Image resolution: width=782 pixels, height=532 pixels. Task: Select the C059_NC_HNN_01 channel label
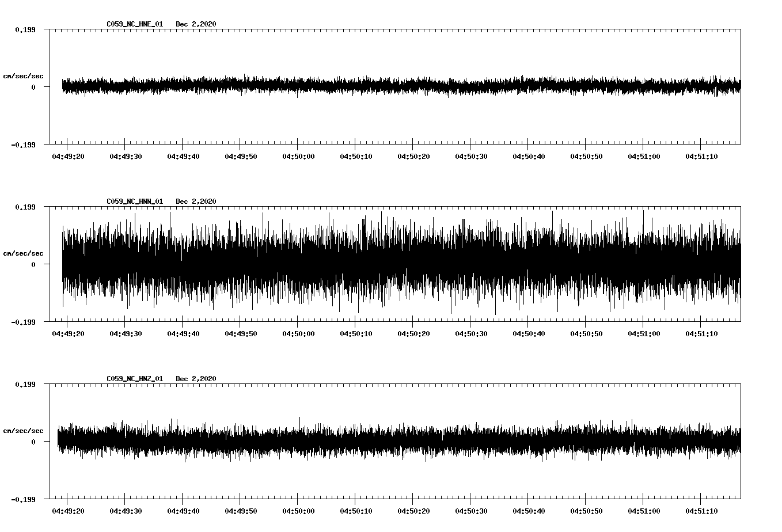click(x=134, y=201)
